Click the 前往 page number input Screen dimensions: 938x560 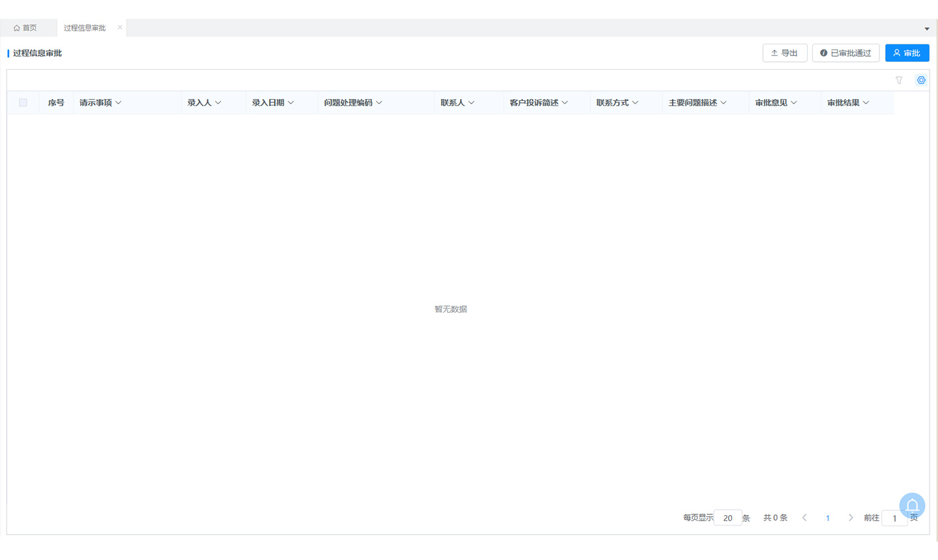894,518
